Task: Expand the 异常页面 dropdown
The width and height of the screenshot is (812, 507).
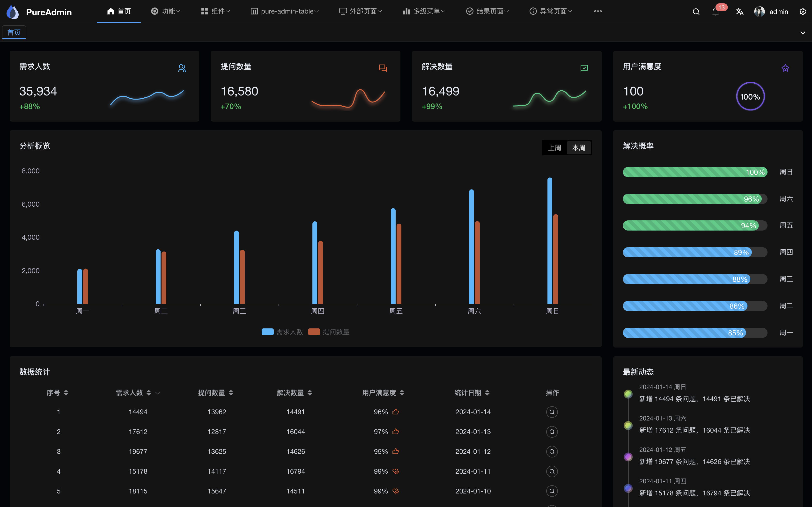Action: click(x=551, y=11)
